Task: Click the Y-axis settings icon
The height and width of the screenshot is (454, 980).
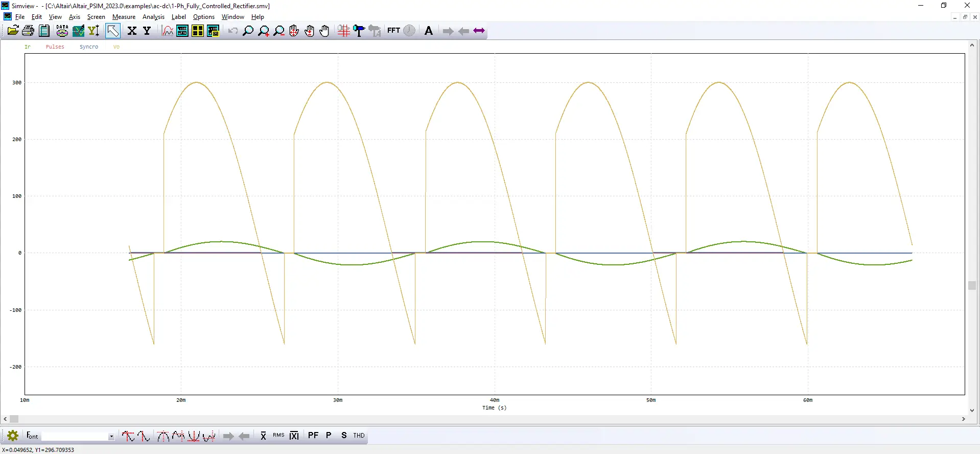Action: [94, 31]
